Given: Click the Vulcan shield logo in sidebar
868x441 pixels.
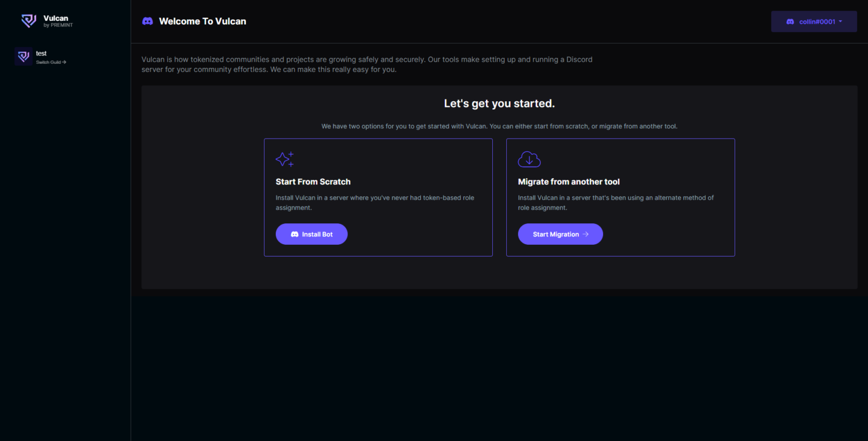Looking at the screenshot, I should coord(28,20).
